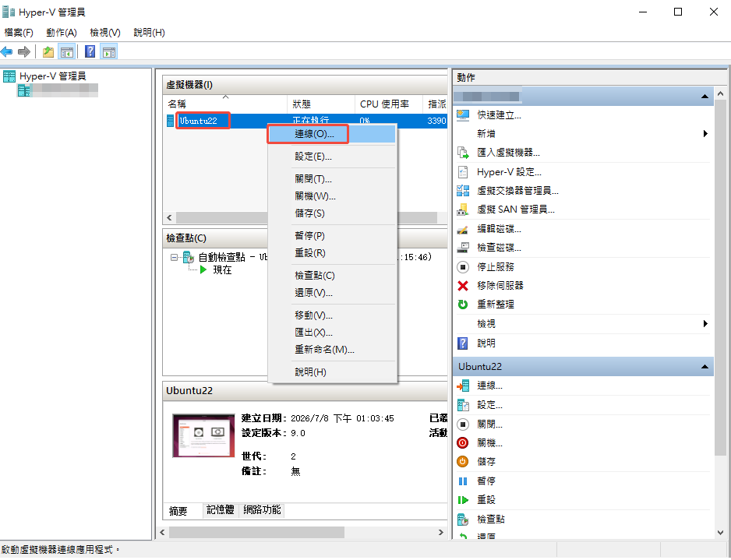Image resolution: width=731 pixels, height=560 pixels.
Task: Click the 停止服務 action icon
Action: tap(462, 267)
